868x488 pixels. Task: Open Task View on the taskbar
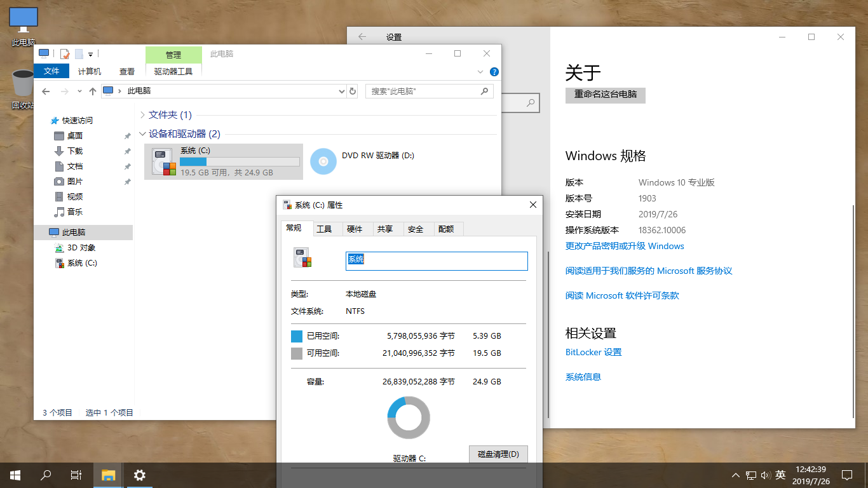76,475
